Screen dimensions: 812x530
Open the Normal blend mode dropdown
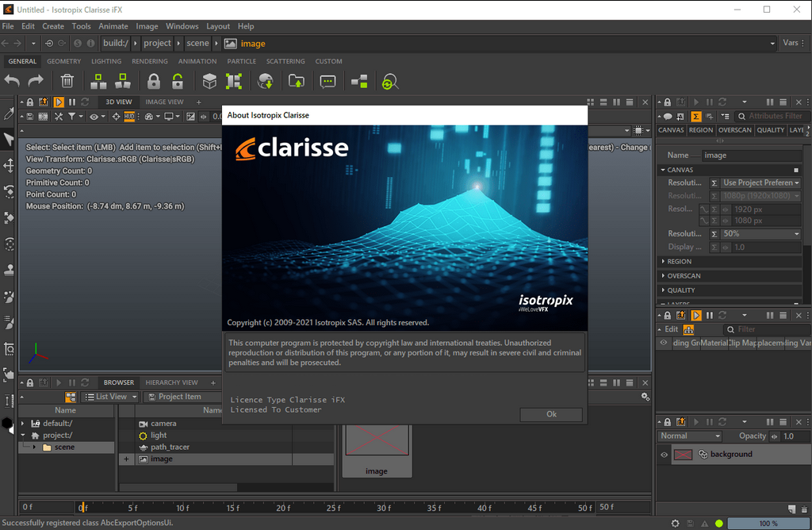[690, 436]
